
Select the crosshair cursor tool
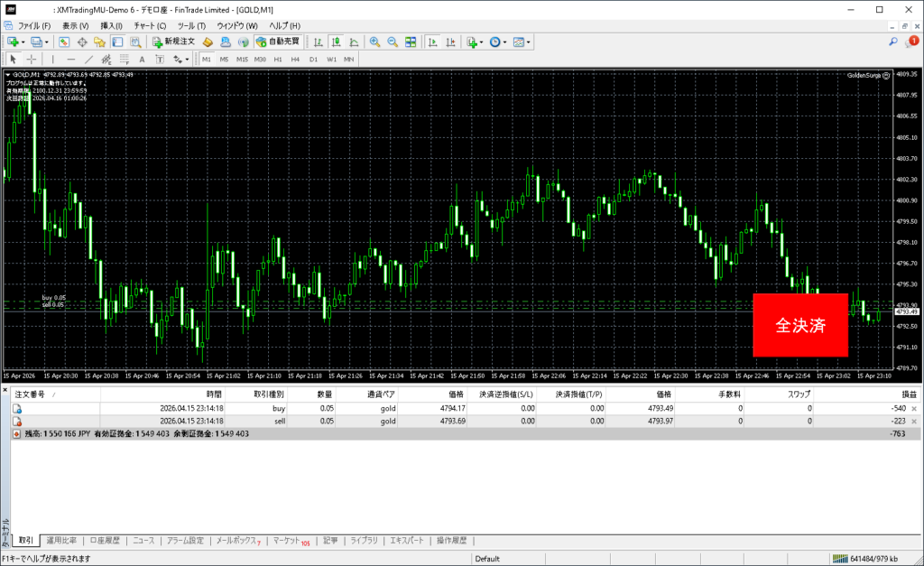[x=32, y=60]
